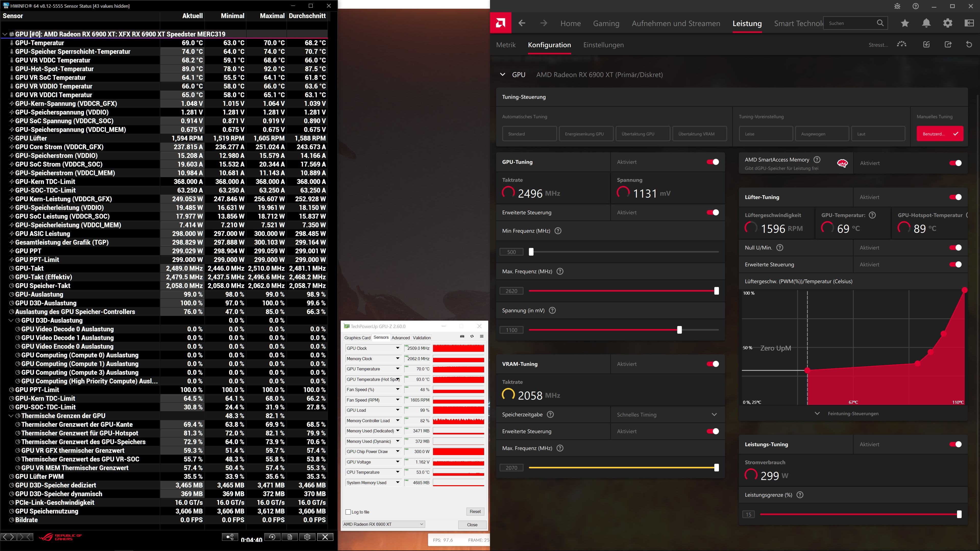Open the Gaming tab in AMD Software

click(x=606, y=23)
